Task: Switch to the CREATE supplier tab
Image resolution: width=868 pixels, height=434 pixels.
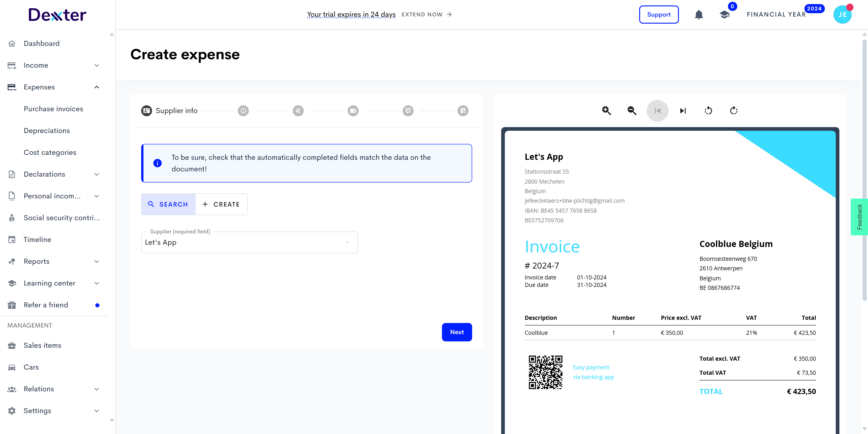Action: [221, 204]
